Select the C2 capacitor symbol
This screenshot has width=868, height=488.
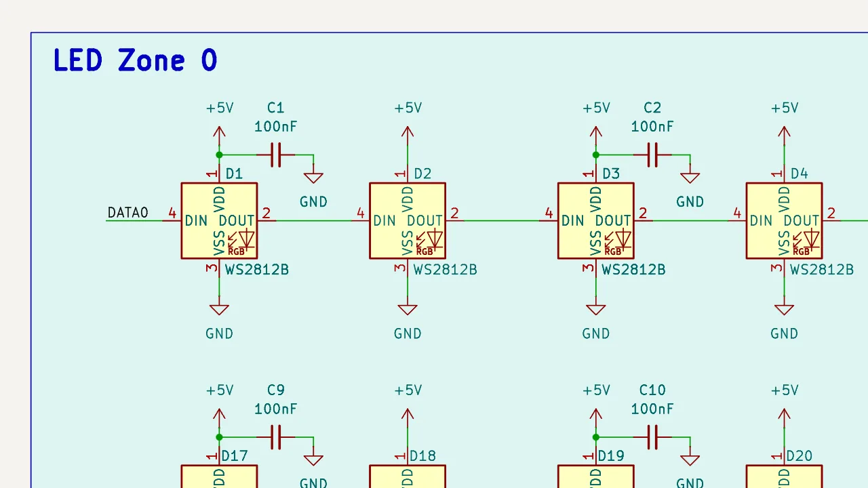(652, 155)
